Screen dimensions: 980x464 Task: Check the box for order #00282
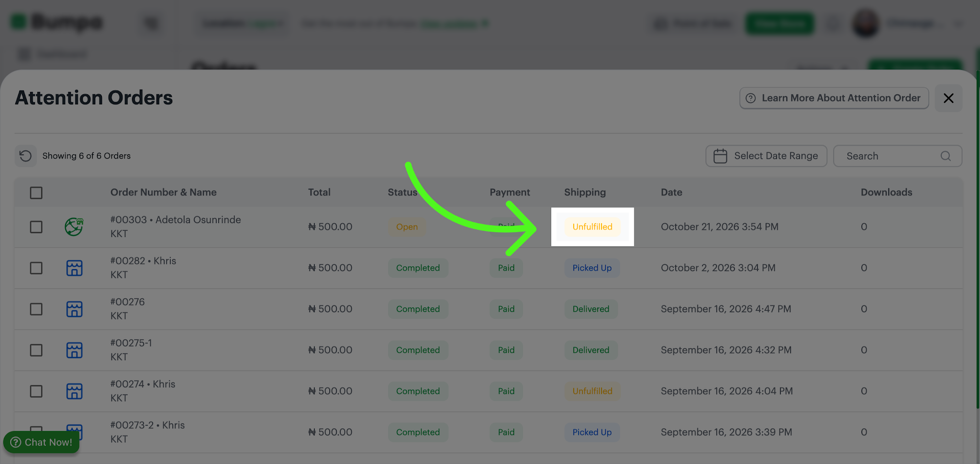[x=36, y=268]
